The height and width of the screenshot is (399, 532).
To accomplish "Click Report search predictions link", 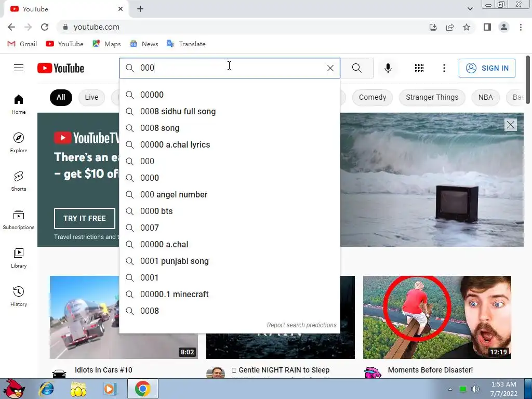I will (302, 325).
